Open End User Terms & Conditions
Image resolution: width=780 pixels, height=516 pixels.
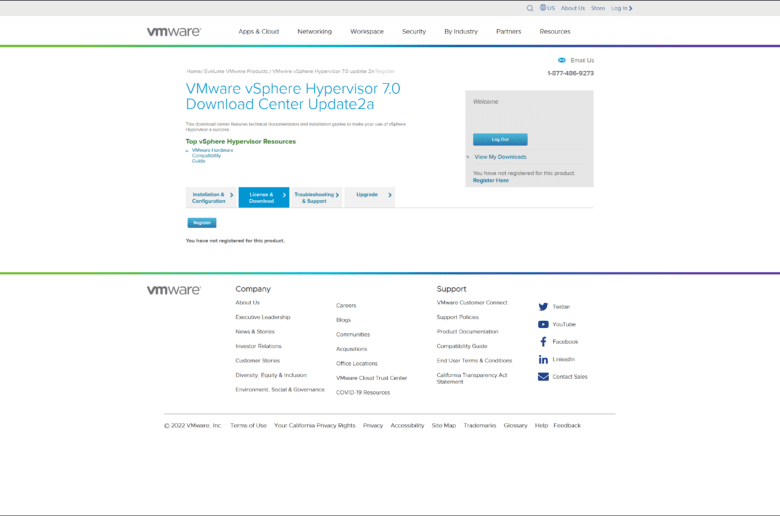point(474,360)
